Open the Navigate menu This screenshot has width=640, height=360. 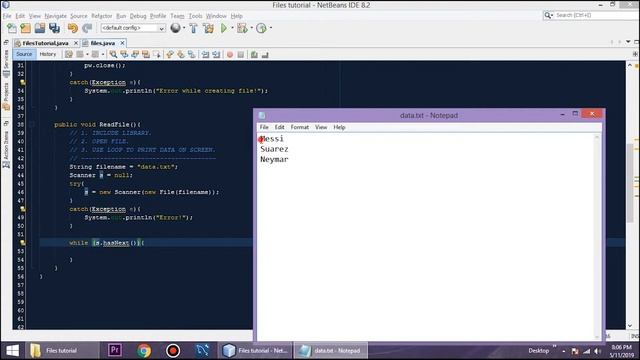pos(56,16)
